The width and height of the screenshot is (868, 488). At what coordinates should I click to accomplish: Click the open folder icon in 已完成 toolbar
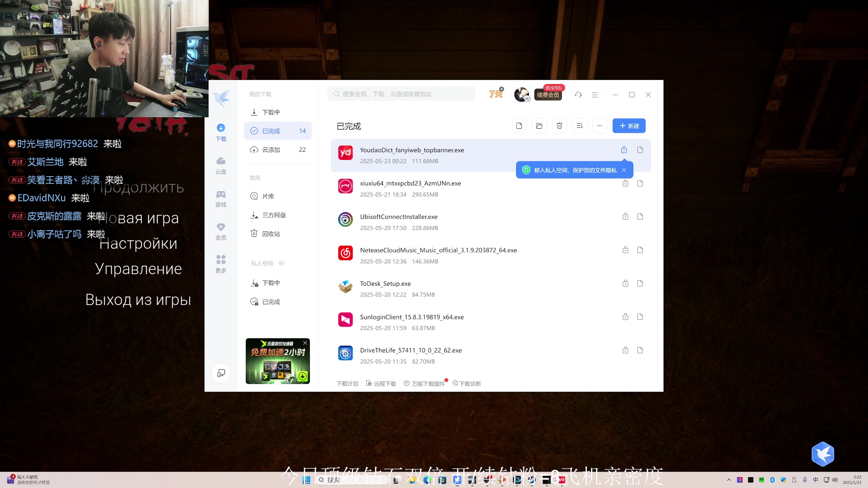click(x=539, y=126)
